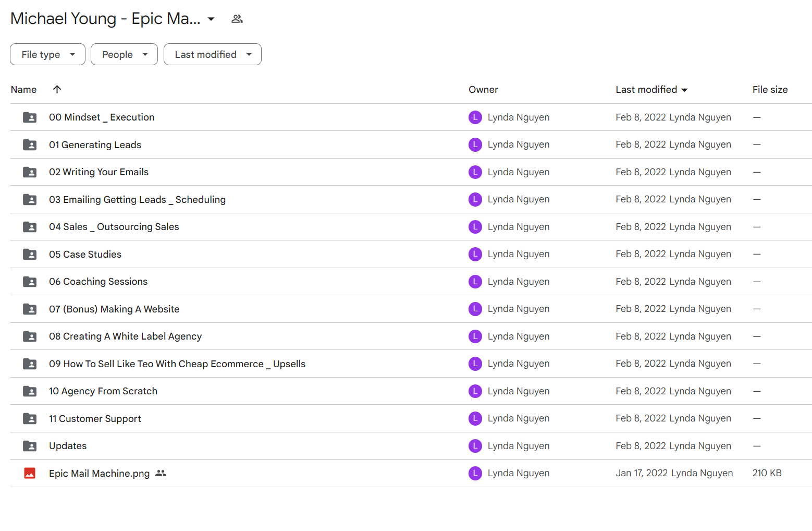Select the 01 Generating Leads folder name
Image resolution: width=812 pixels, height=531 pixels.
pyautogui.click(x=95, y=144)
